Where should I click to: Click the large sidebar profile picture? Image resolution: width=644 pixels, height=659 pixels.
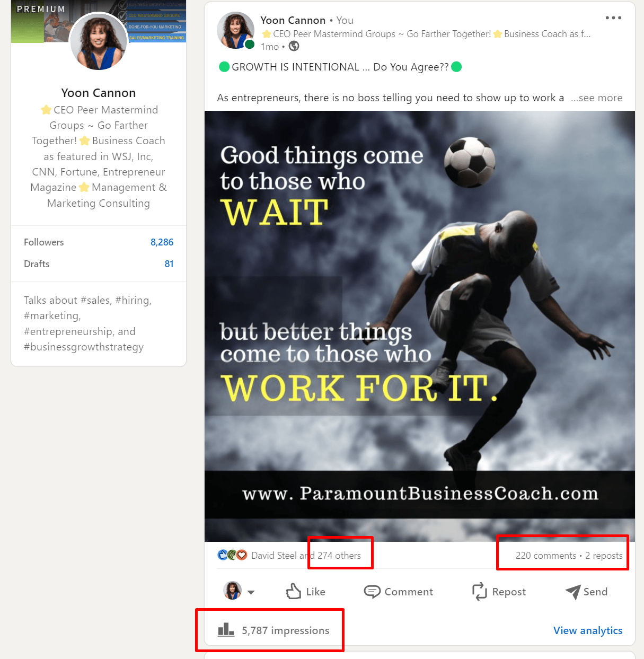click(99, 41)
